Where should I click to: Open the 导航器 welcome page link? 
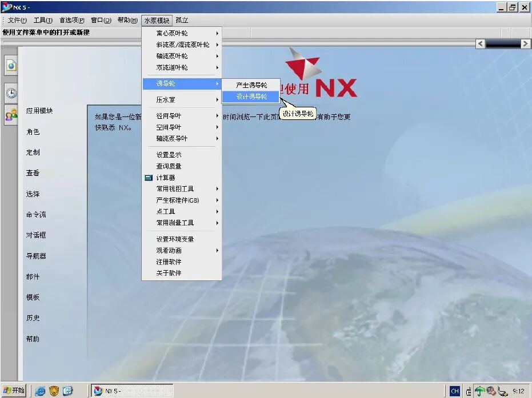pos(36,256)
